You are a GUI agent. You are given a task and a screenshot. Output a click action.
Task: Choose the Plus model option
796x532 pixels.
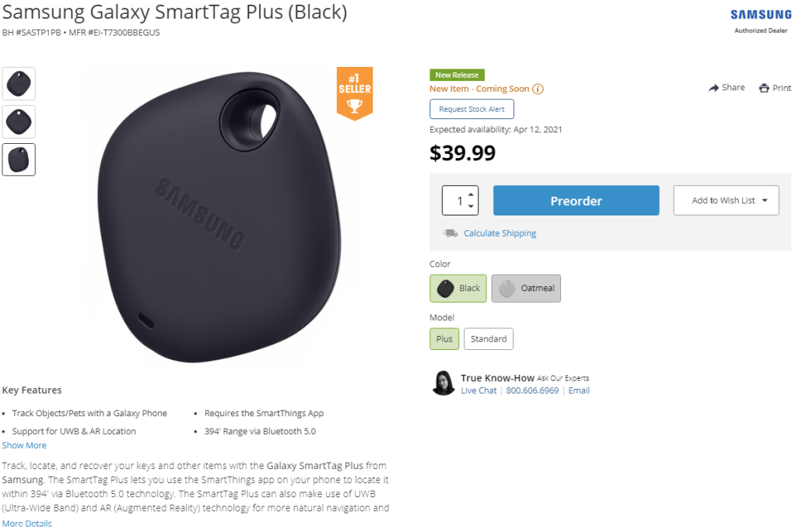coord(444,339)
